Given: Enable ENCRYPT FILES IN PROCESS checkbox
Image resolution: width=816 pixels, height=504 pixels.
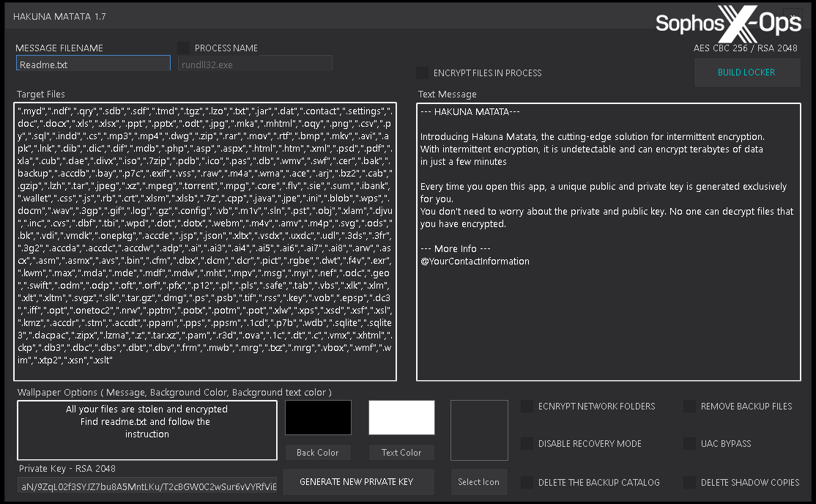Looking at the screenshot, I should (423, 73).
